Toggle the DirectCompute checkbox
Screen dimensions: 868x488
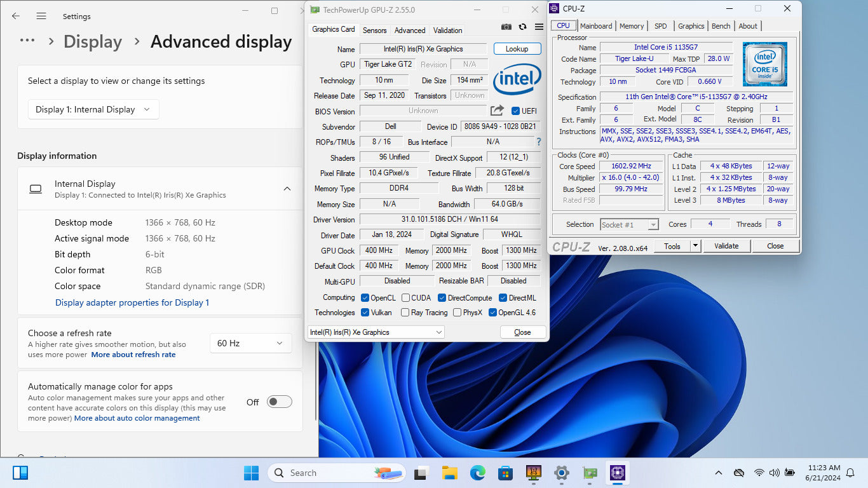[442, 297]
